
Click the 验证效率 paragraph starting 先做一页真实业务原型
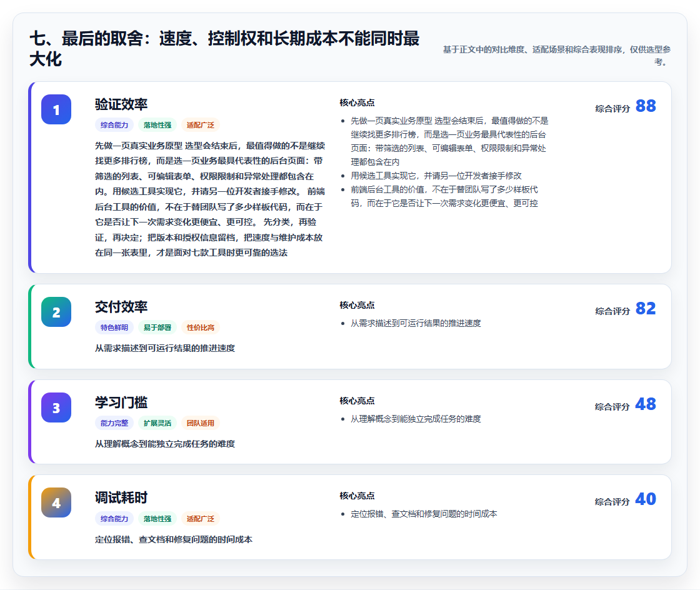(210, 199)
